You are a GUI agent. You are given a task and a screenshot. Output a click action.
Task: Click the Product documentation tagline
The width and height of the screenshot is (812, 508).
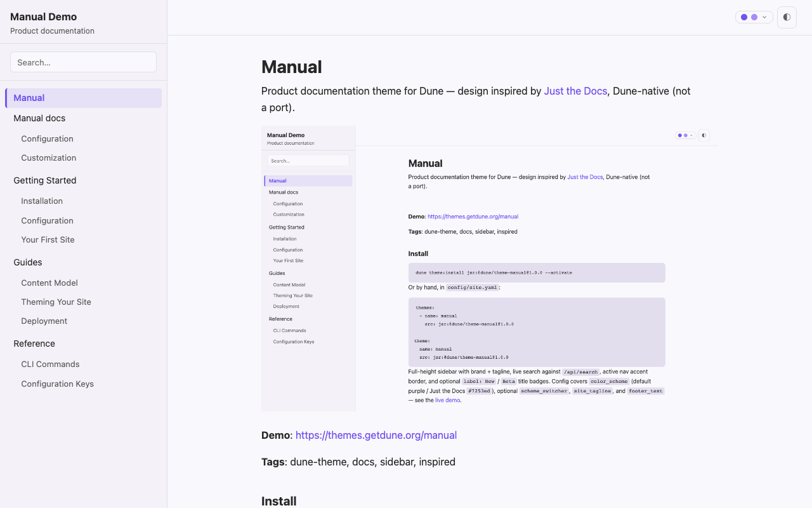tap(52, 30)
